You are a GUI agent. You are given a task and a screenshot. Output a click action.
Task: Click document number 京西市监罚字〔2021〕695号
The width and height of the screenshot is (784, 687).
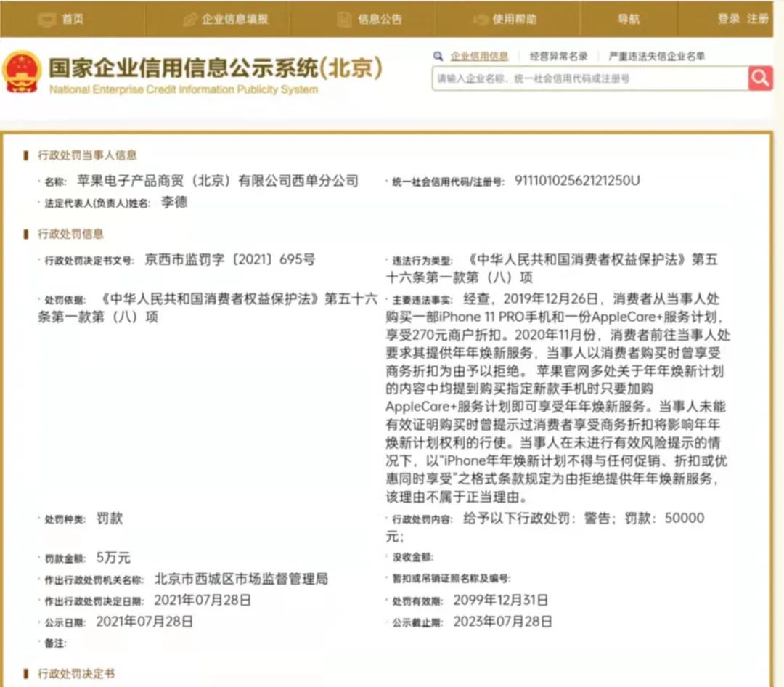pos(230,259)
